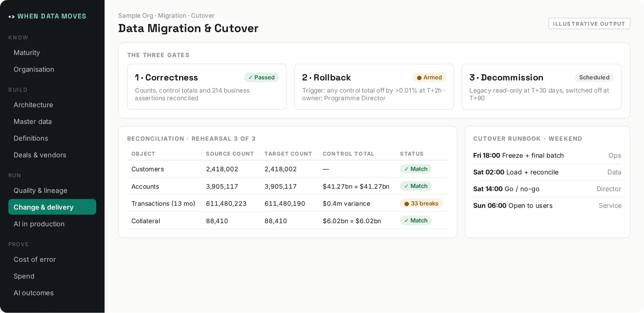644x313 pixels.
Task: Open the Definitions page
Action: (x=52, y=138)
